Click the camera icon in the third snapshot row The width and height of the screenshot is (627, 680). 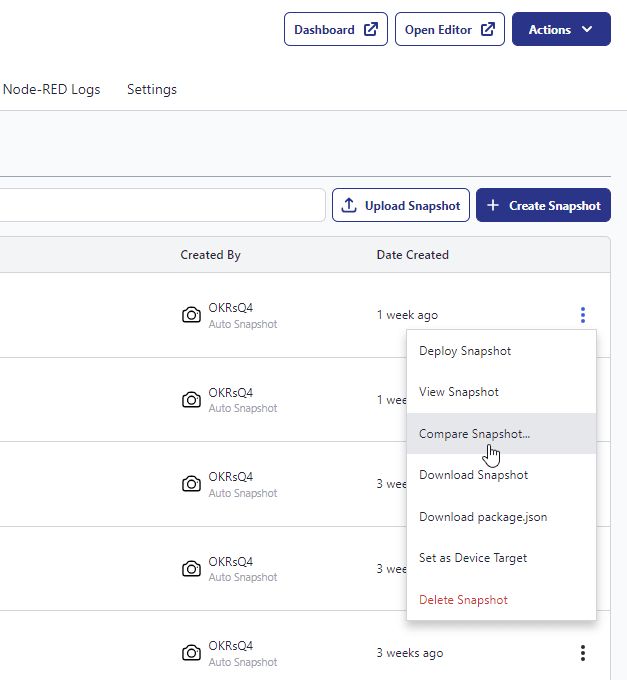pos(191,484)
